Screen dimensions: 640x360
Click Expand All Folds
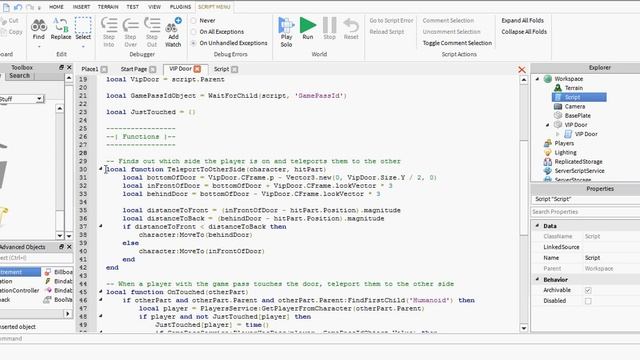[x=522, y=20]
